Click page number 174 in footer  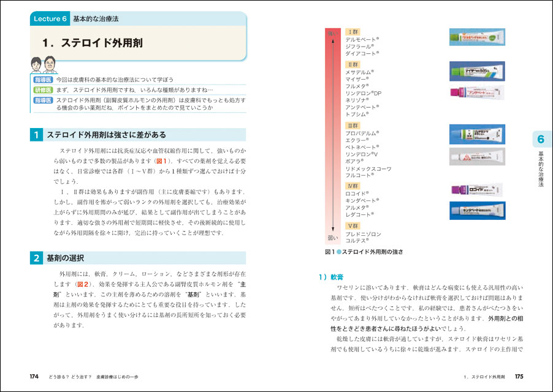34,377
